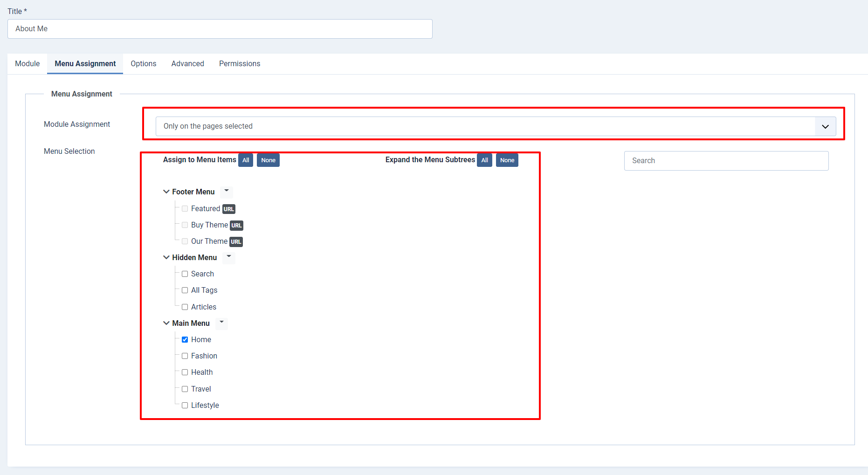Open the caret dropdown beside Main Menu
This screenshot has height=475, width=868.
(x=221, y=323)
